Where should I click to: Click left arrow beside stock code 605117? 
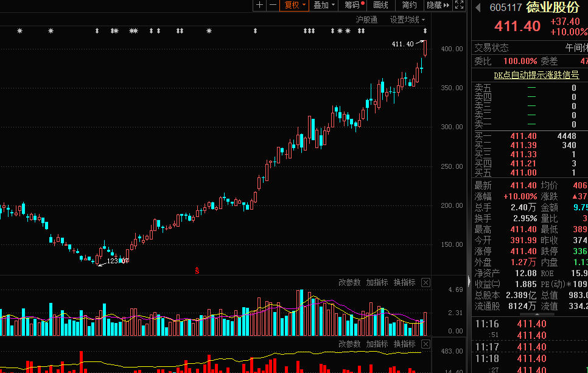(478, 8)
